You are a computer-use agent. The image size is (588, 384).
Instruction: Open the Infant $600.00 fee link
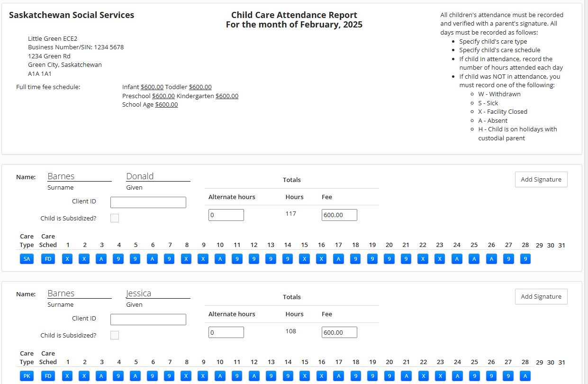coord(152,87)
